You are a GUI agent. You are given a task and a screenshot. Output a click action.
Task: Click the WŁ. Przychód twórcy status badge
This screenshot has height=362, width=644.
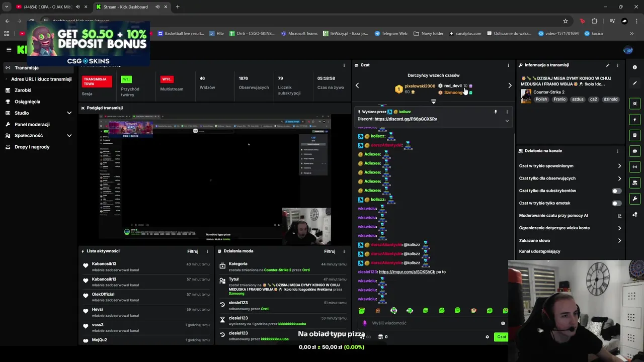[x=126, y=79]
